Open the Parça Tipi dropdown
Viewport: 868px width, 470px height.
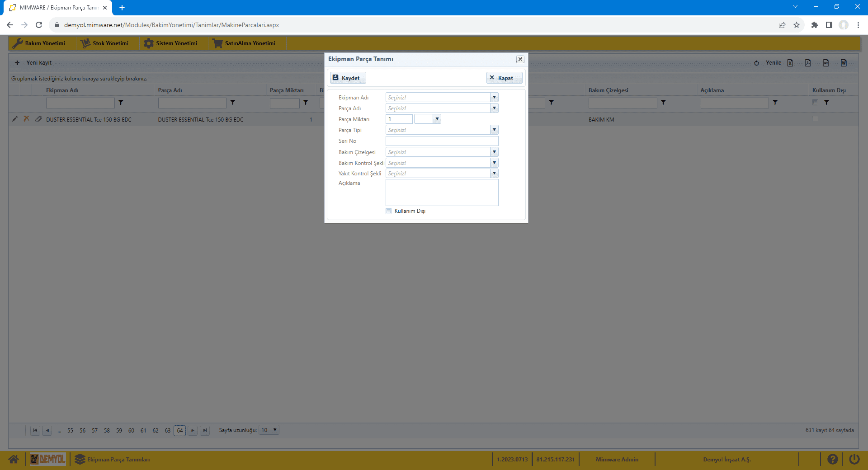[494, 130]
